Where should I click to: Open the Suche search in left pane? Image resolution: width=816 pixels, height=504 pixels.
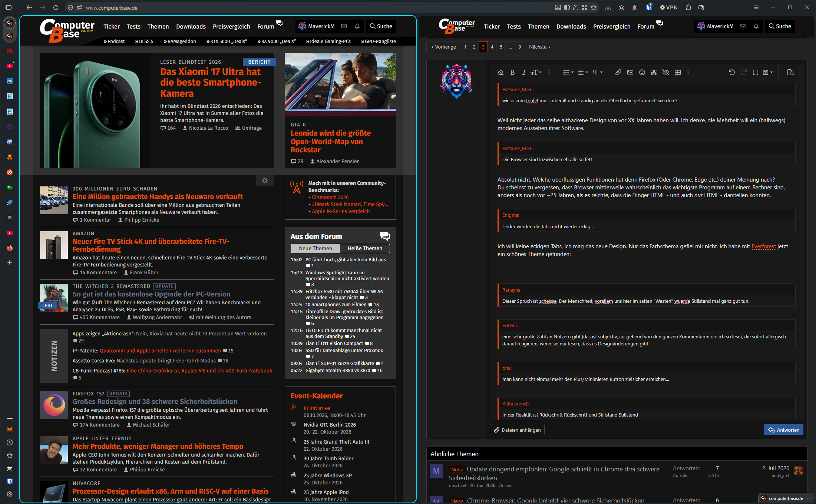click(x=381, y=26)
